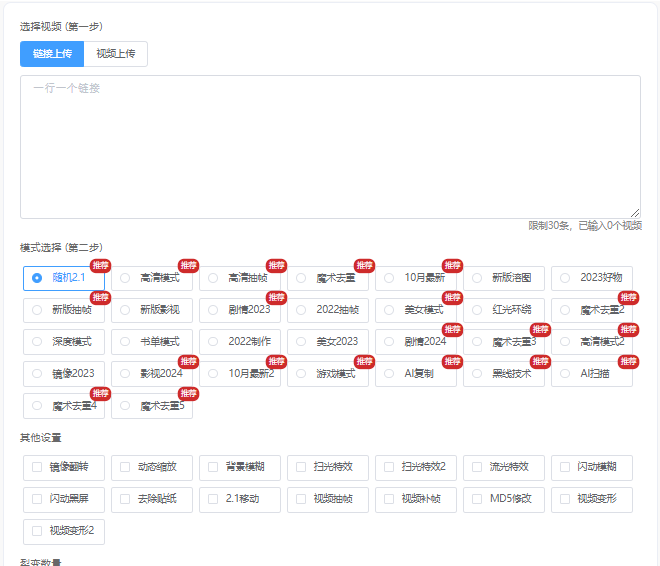Click the link input textarea
This screenshot has width=660, height=566.
click(330, 146)
